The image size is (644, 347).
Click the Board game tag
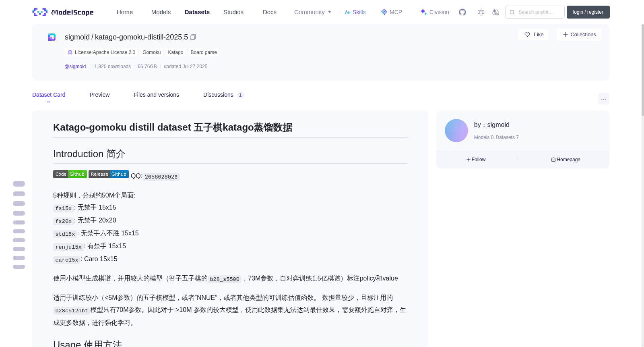204,52
